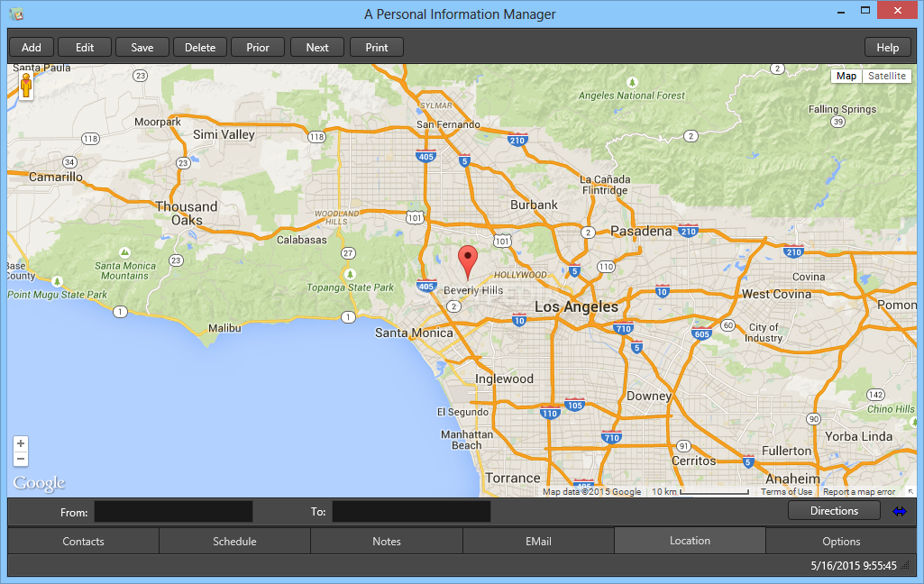The image size is (924, 584).
Task: Click the Point Mugu State Park icon
Action: pos(57,282)
